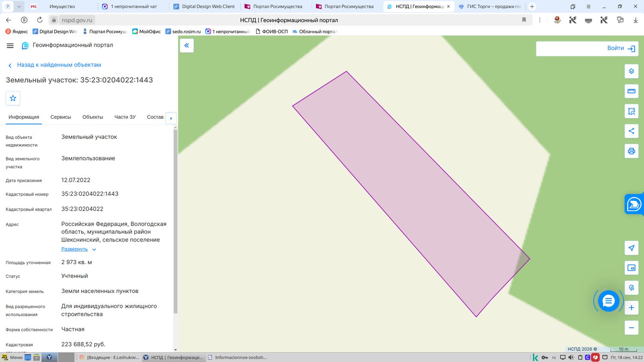Viewport: 644px width, 362px height.
Task: Go back in browser history
Action: (9, 20)
